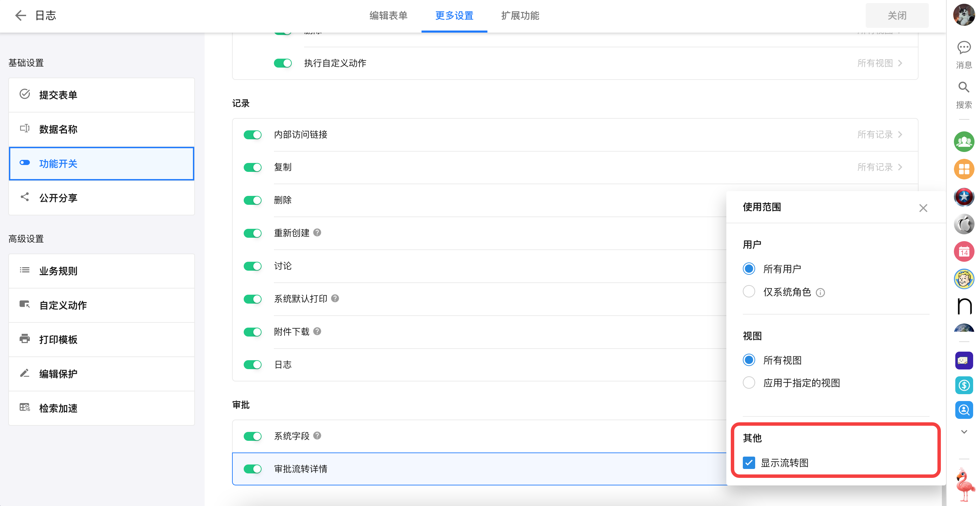This screenshot has width=980, height=506.
Task: Close the 使用范围 panel
Action: (x=923, y=208)
